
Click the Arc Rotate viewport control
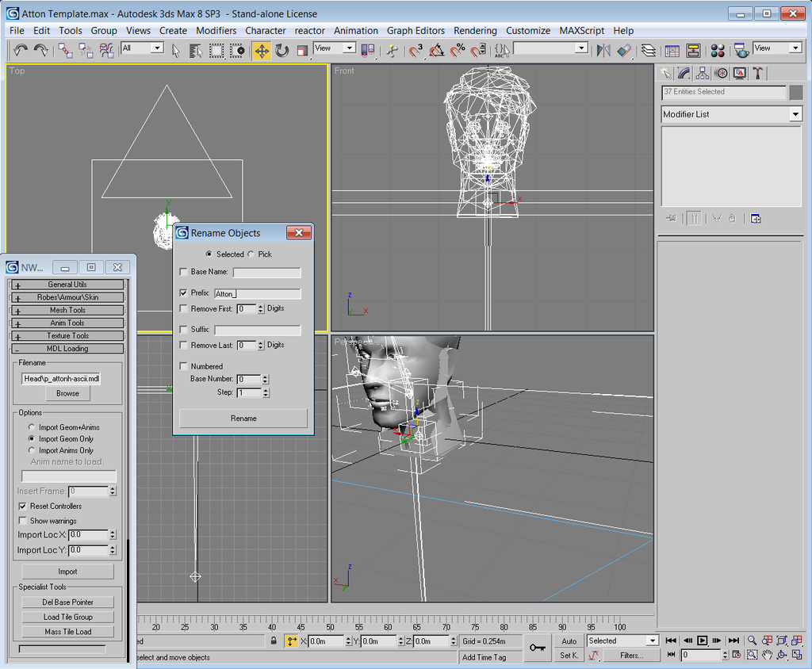click(782, 655)
